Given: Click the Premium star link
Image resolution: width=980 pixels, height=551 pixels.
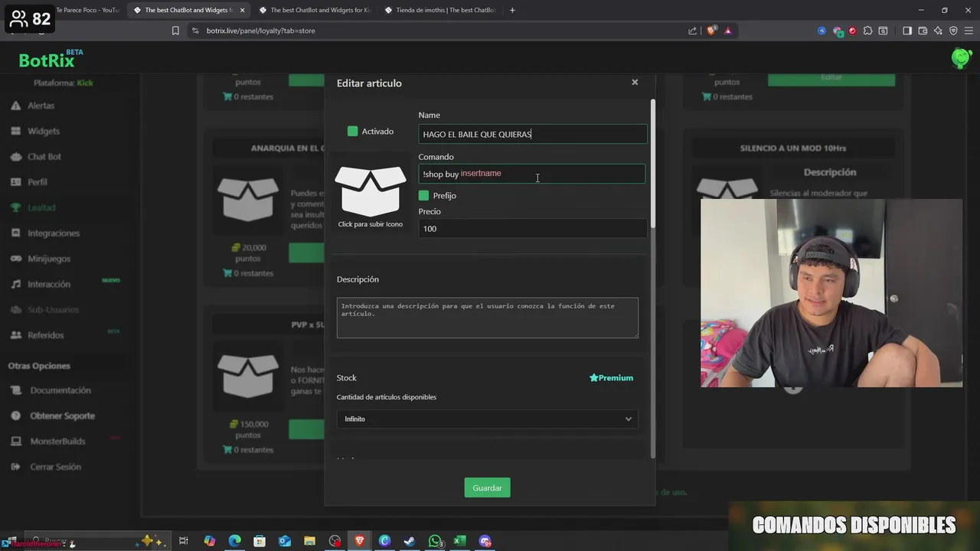Looking at the screenshot, I should [x=611, y=378].
